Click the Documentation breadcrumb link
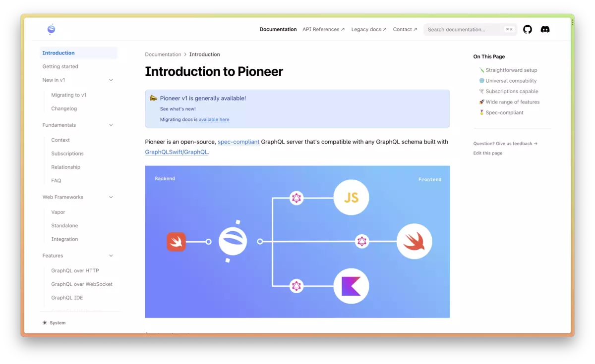Image resolution: width=595 pixels, height=364 pixels. point(163,54)
